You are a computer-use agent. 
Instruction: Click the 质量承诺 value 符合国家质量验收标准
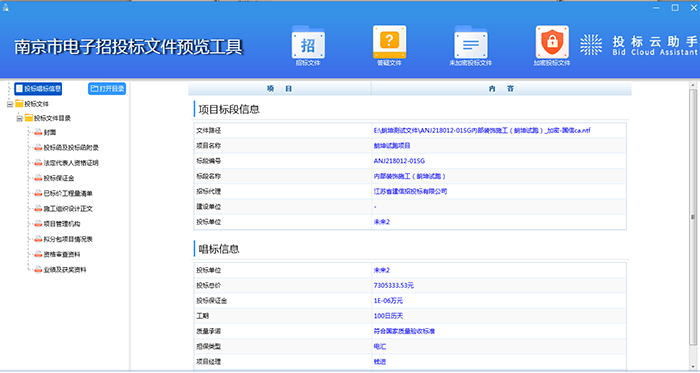404,331
